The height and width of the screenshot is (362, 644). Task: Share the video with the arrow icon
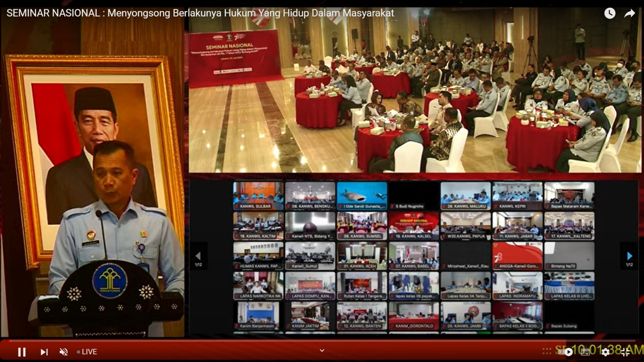tap(629, 13)
